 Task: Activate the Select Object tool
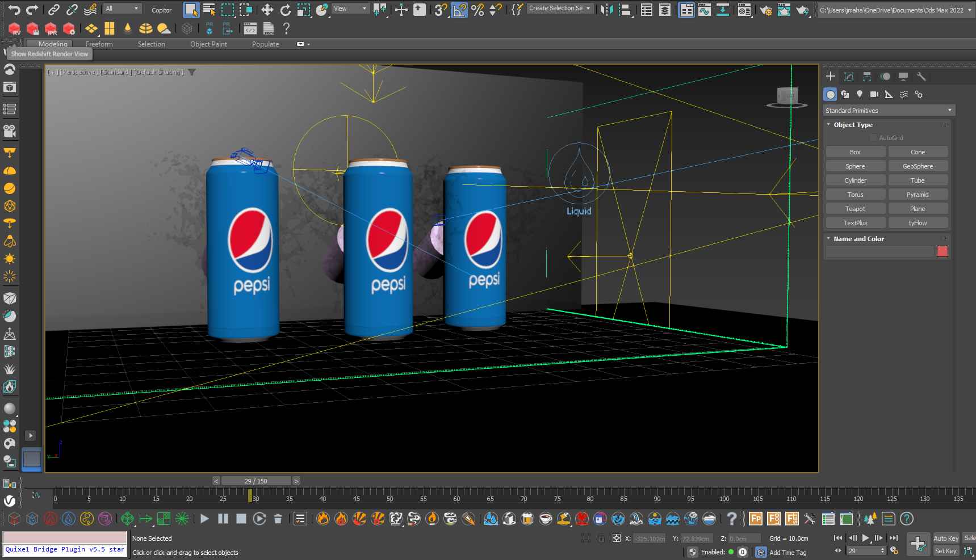tap(191, 10)
